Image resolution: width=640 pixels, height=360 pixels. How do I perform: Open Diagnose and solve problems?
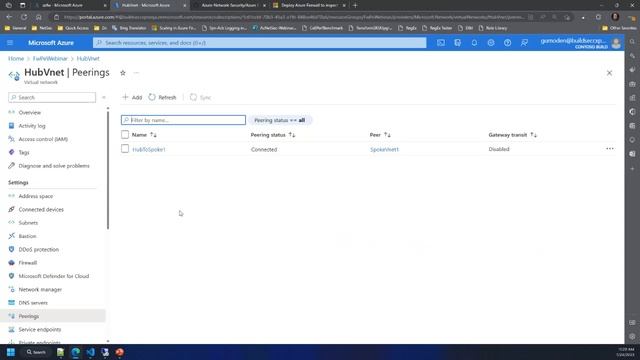coord(54,166)
